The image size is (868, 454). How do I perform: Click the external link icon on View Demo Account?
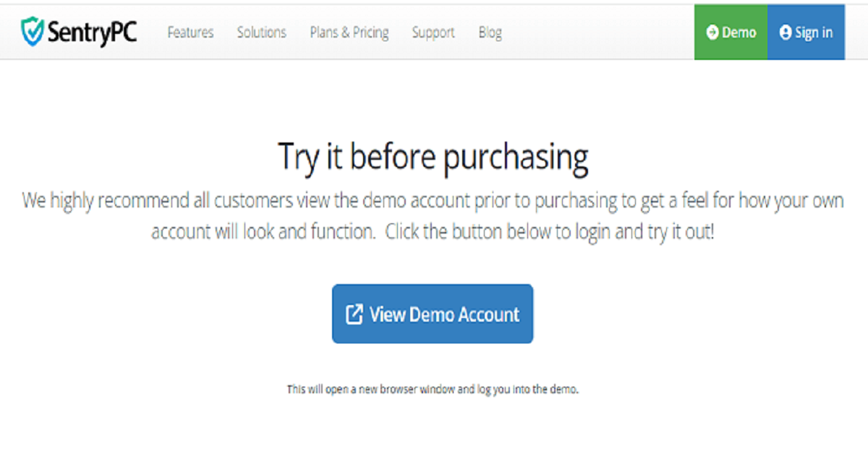(354, 314)
